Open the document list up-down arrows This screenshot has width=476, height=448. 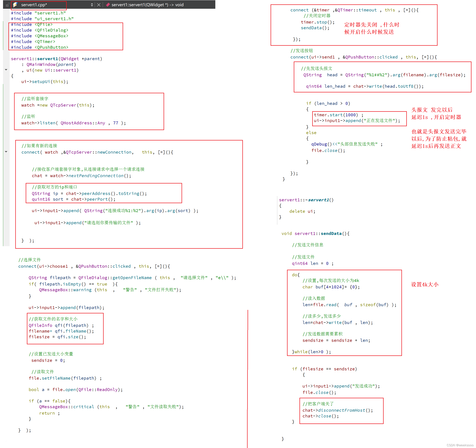coord(92,5)
